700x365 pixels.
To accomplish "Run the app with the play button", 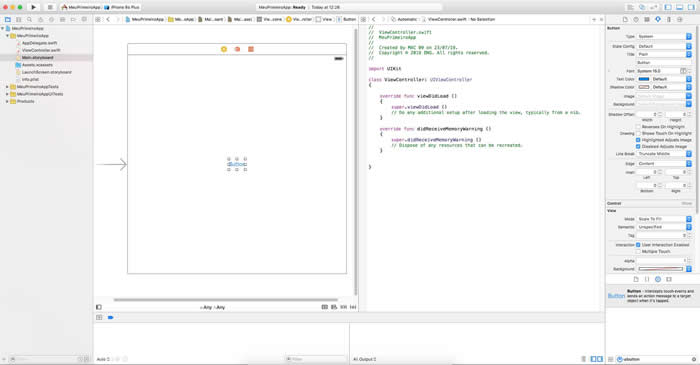I will 33,7.
